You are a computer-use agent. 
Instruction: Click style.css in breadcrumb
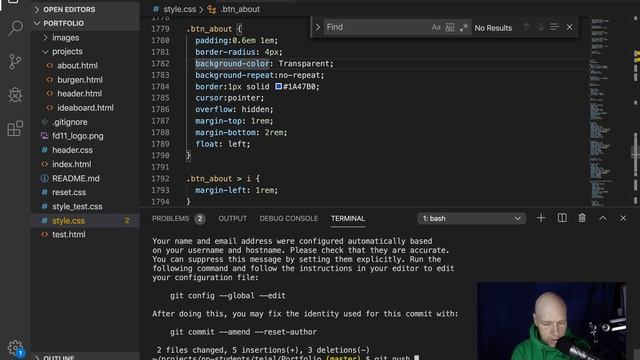[180, 9]
